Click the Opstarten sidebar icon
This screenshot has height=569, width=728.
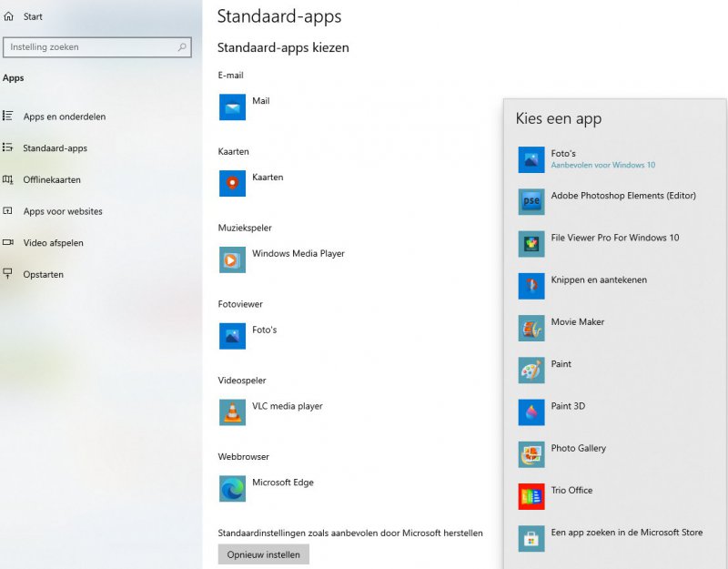pos(7,274)
